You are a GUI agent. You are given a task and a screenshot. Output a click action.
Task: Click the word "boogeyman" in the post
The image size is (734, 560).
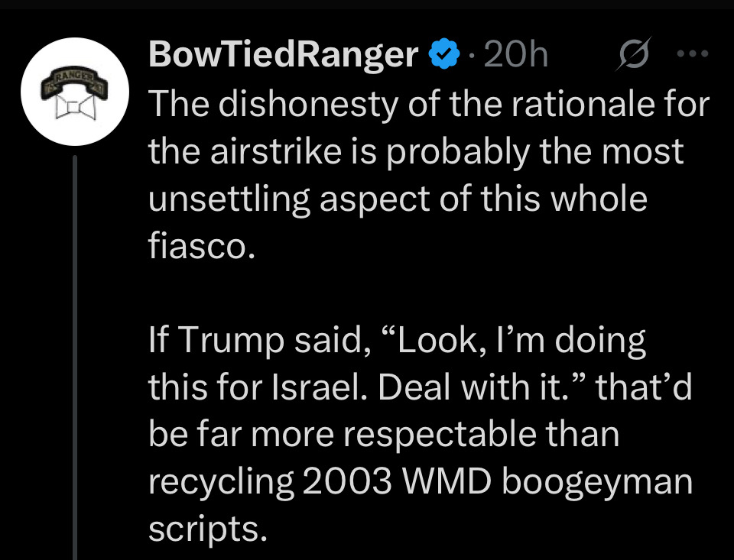point(597,484)
